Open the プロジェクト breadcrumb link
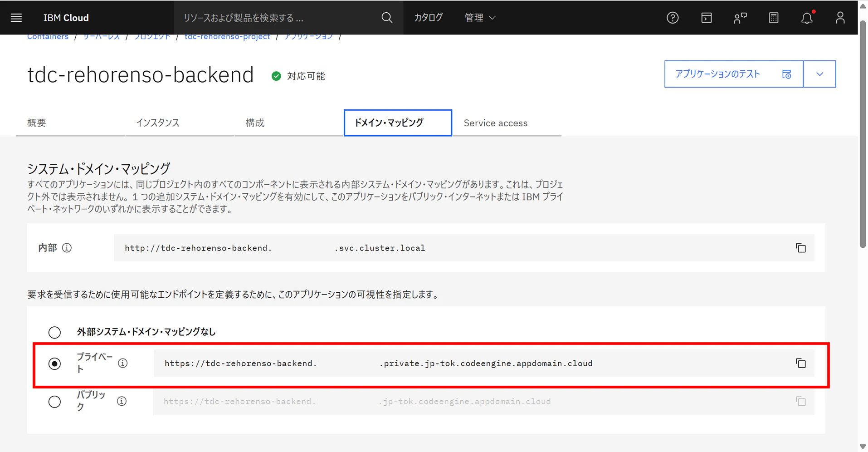Viewport: 868px width, 452px height. [152, 37]
